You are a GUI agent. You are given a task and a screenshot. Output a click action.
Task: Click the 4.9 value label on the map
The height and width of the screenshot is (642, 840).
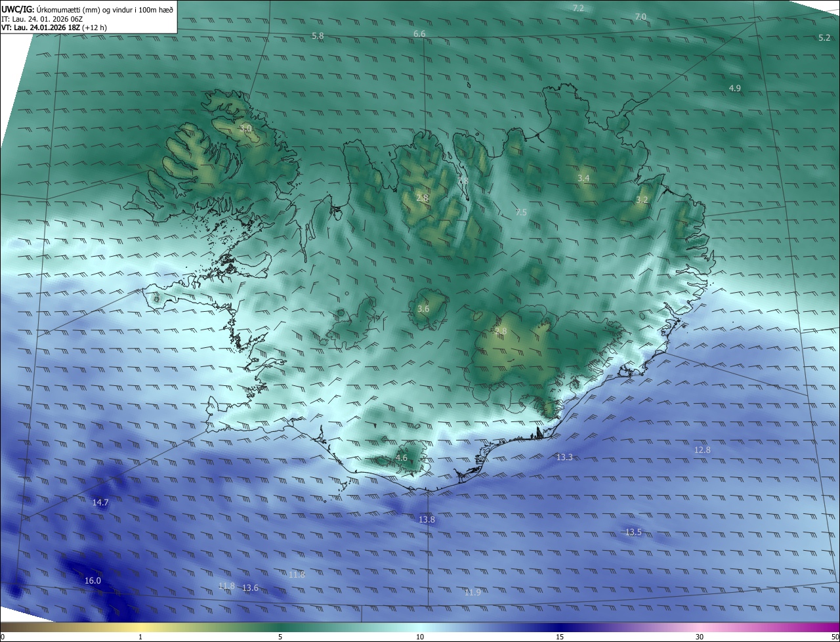(735, 88)
